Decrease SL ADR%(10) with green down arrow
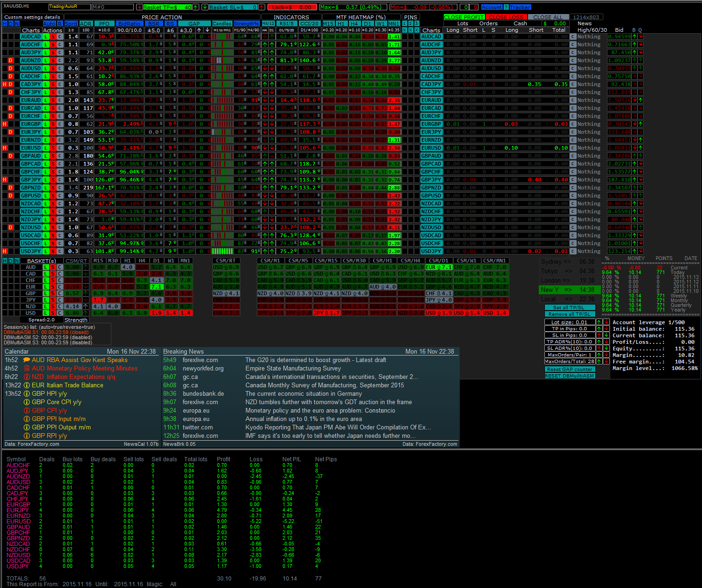 click(606, 348)
